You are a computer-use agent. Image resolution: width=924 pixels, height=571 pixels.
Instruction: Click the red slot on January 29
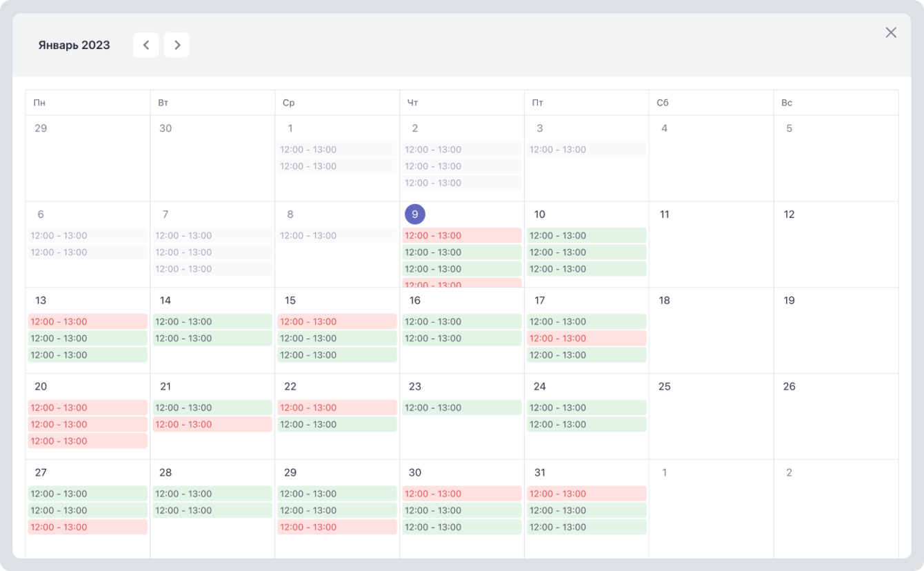coord(337,528)
